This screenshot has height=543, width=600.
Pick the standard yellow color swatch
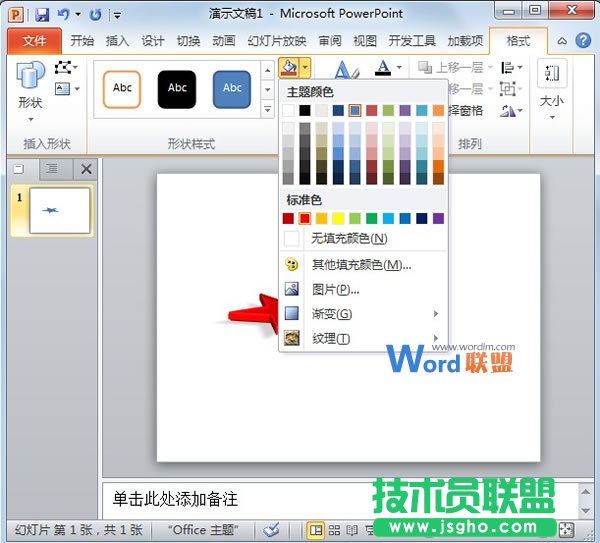(338, 219)
